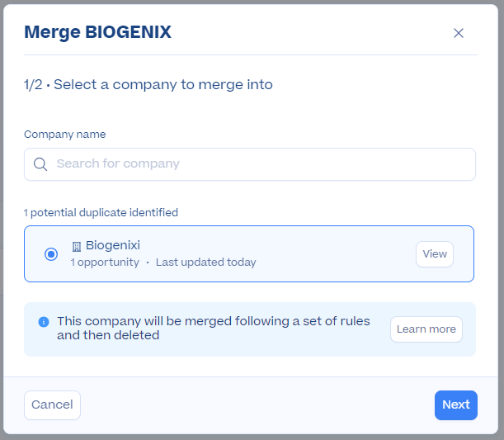Click the blue info circle icon
504x440 pixels.
tap(44, 322)
